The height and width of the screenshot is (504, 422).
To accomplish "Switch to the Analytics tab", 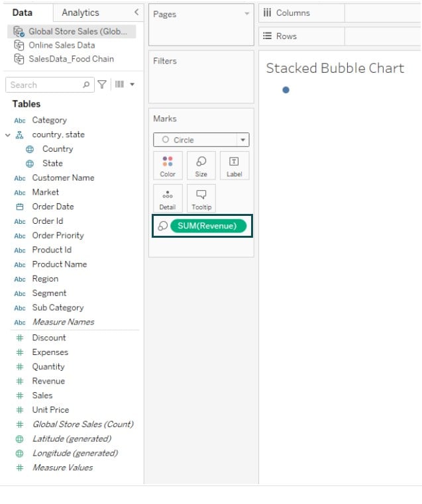I will coord(80,13).
